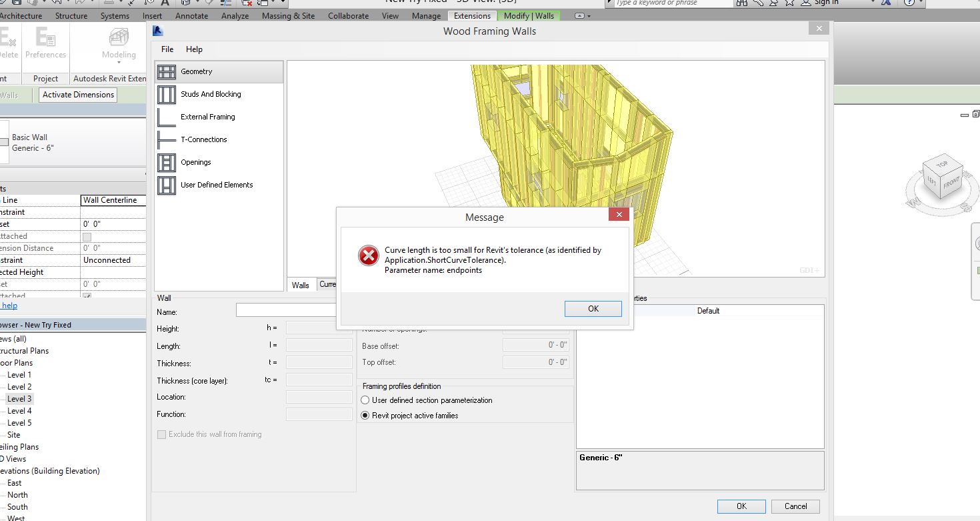Open the East building elevation
The width and height of the screenshot is (980, 521).
point(15,483)
